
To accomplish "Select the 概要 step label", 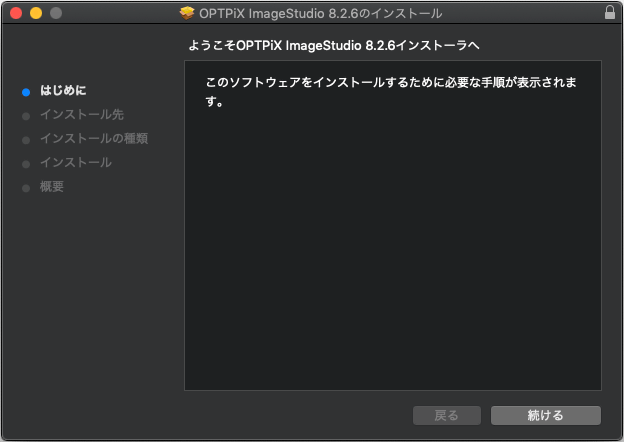I will click(52, 187).
